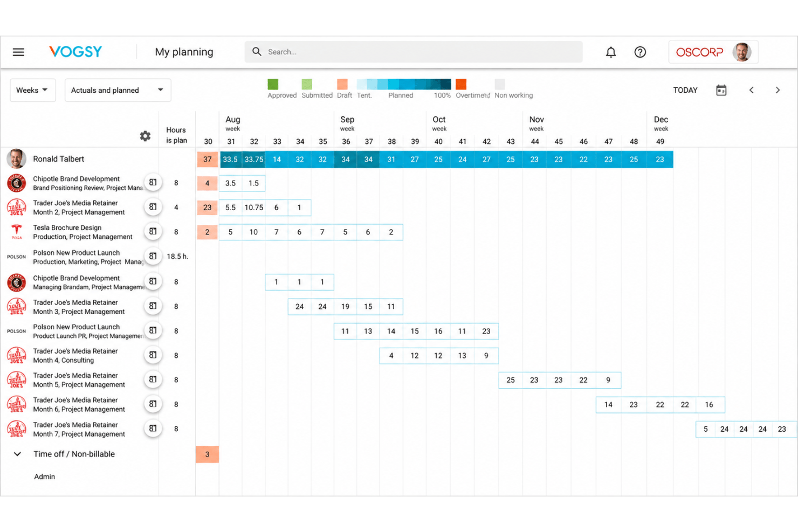
Task: Open calendar icon for Product Launch PR row
Action: pos(153,330)
